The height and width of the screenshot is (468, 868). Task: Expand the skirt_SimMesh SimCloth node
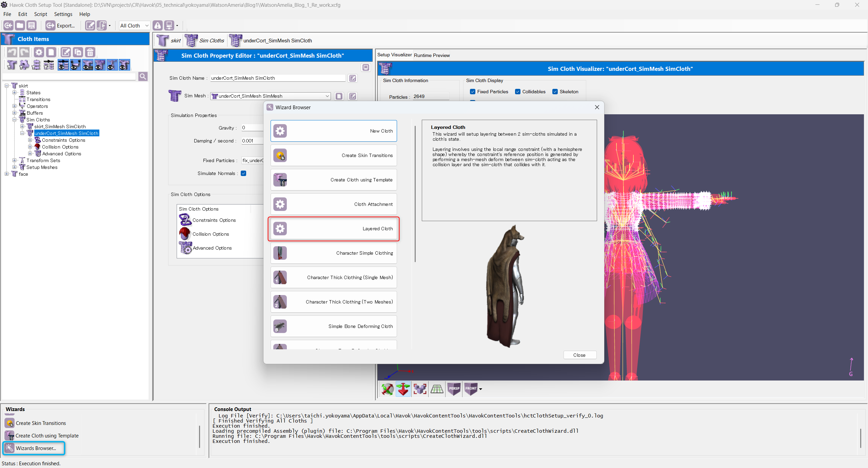(22, 126)
